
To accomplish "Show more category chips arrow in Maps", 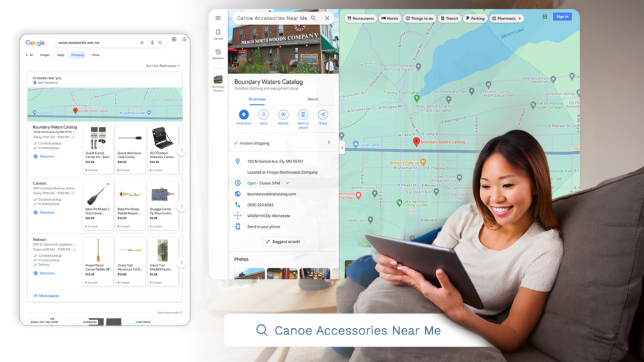I will pos(520,19).
